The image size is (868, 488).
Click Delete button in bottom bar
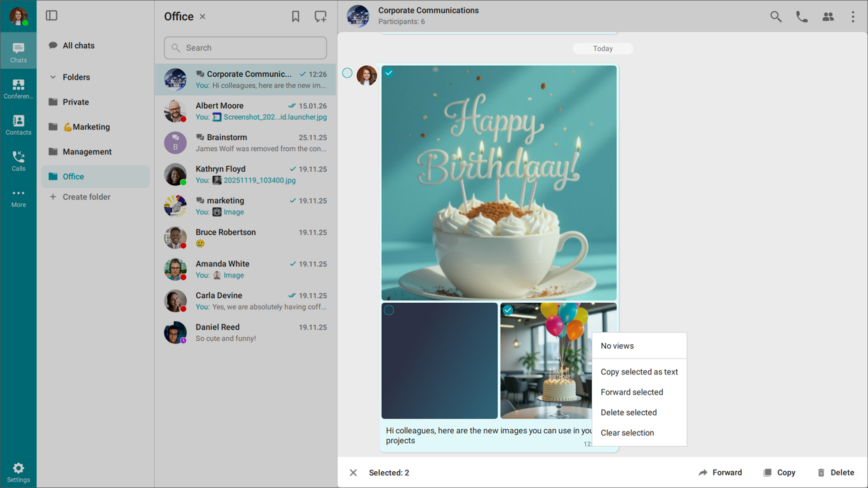(x=836, y=473)
